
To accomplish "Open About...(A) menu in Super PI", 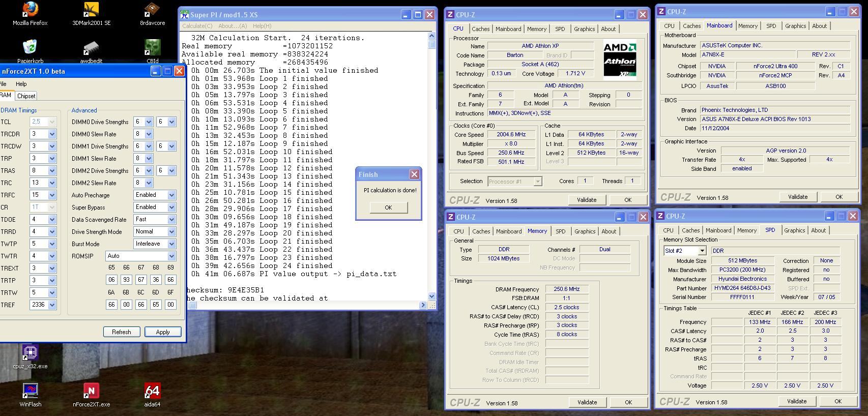I will pyautogui.click(x=233, y=26).
